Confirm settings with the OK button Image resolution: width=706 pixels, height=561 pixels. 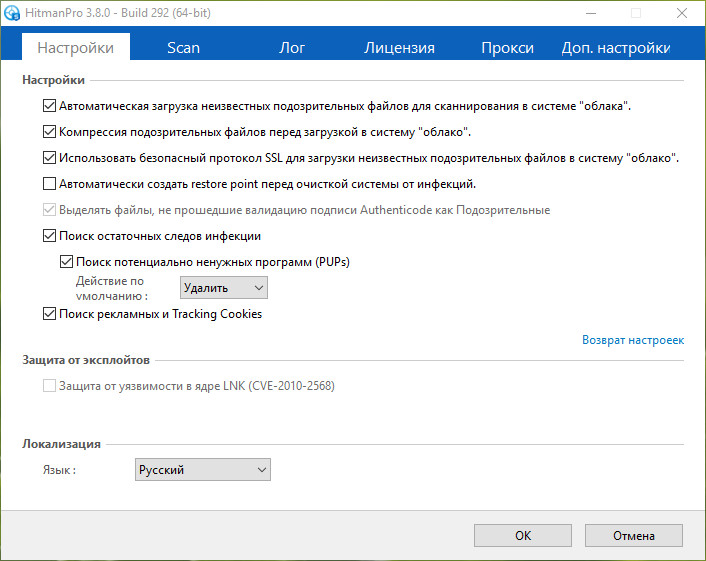click(523, 535)
